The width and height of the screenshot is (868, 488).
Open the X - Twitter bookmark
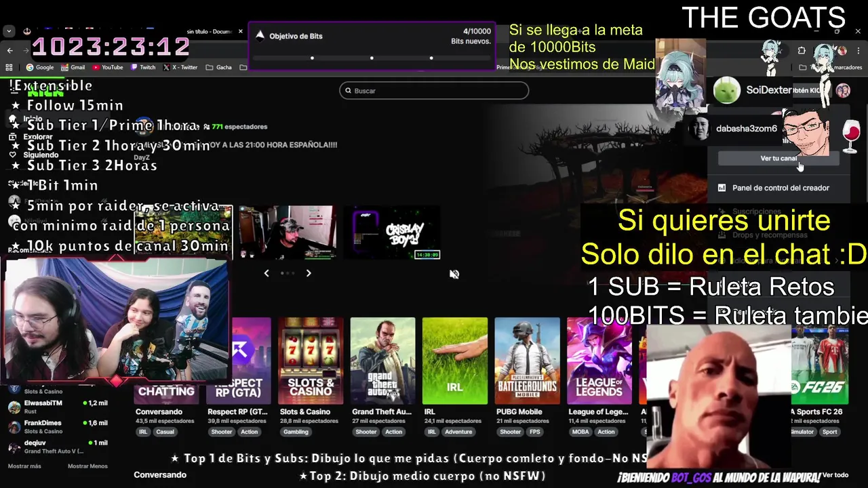[180, 67]
